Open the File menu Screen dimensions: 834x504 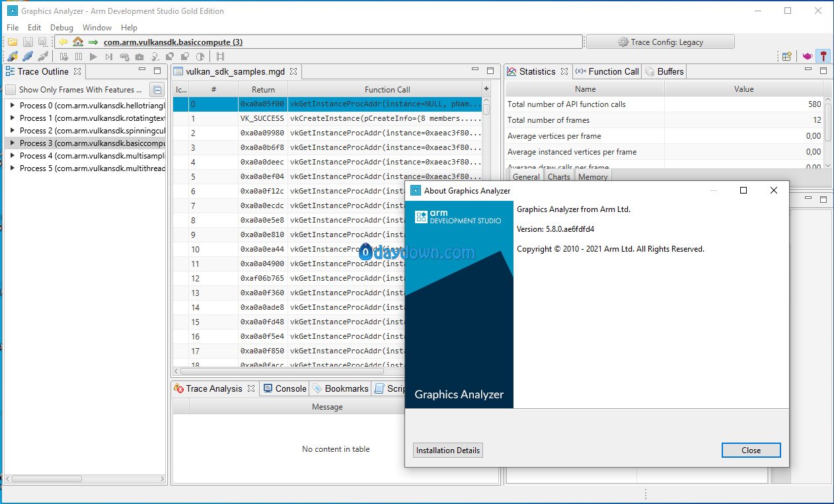pyautogui.click(x=13, y=28)
